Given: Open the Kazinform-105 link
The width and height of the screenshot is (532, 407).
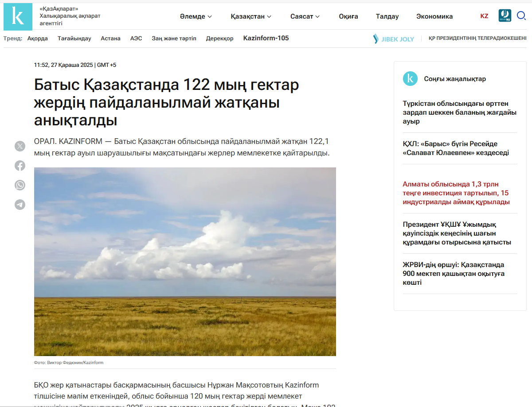Looking at the screenshot, I should pyautogui.click(x=266, y=38).
